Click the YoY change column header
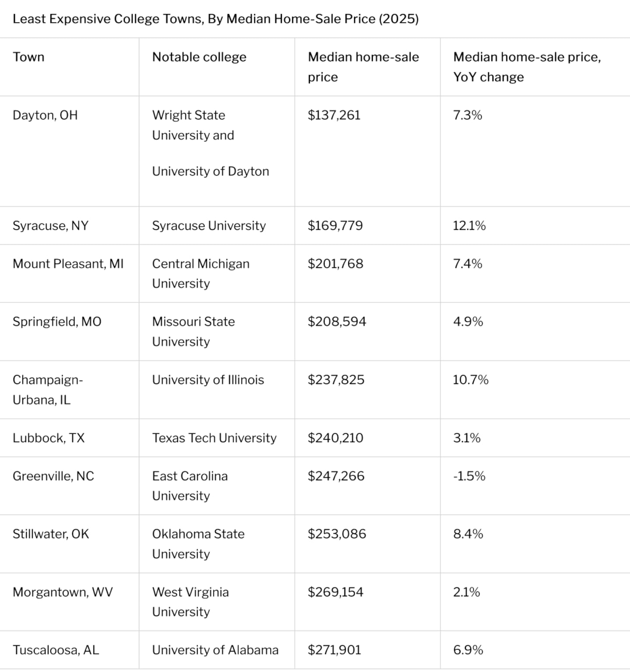The image size is (630, 672). pyautogui.click(x=527, y=67)
